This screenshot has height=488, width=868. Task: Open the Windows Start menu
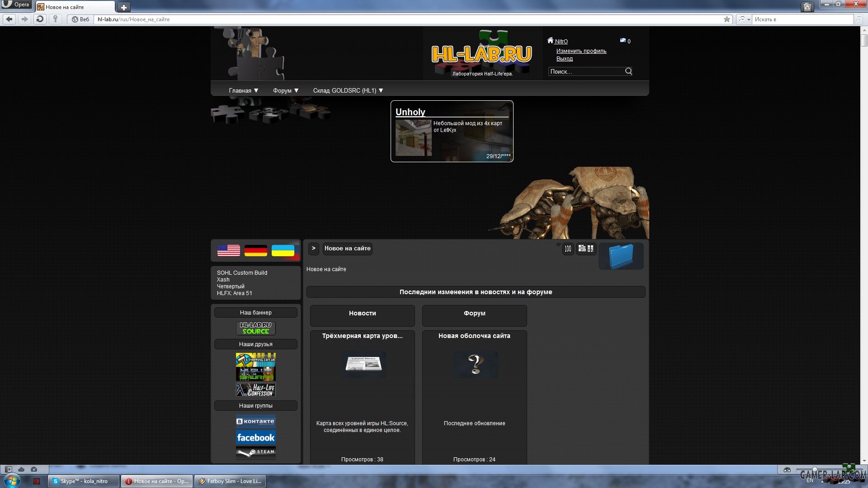[11, 480]
